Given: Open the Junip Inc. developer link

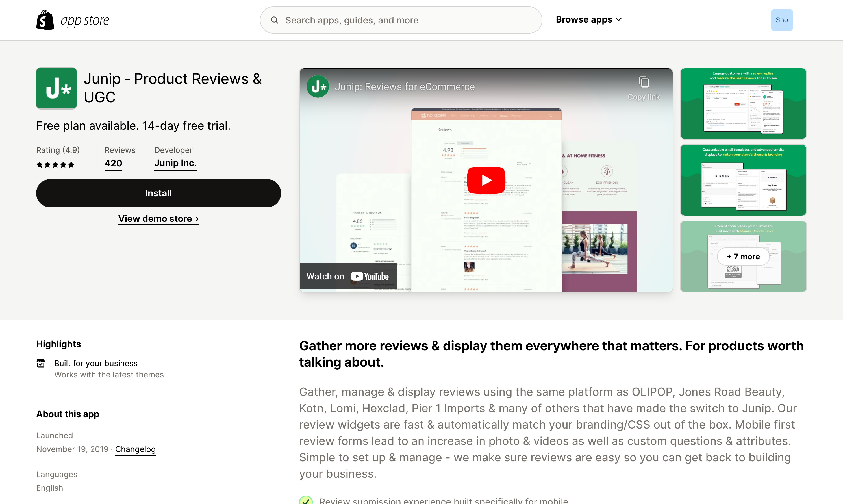Looking at the screenshot, I should click(175, 163).
